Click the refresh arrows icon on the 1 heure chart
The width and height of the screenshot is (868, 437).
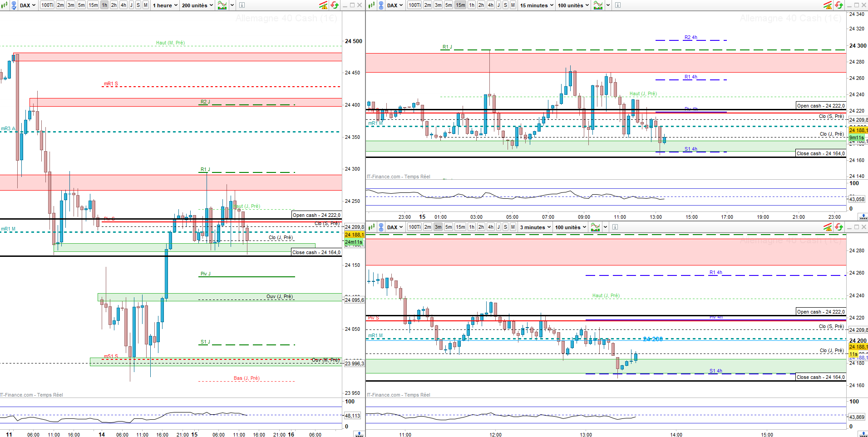pyautogui.click(x=335, y=5)
